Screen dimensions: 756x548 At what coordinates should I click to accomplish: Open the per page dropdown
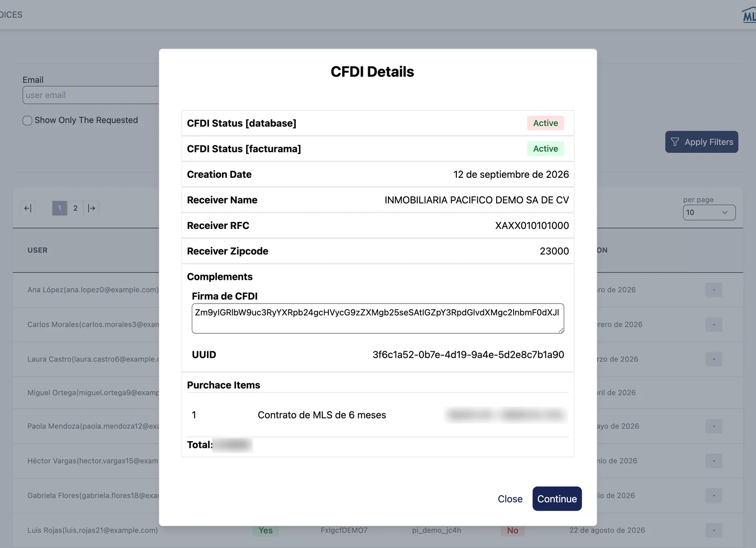pos(709,212)
